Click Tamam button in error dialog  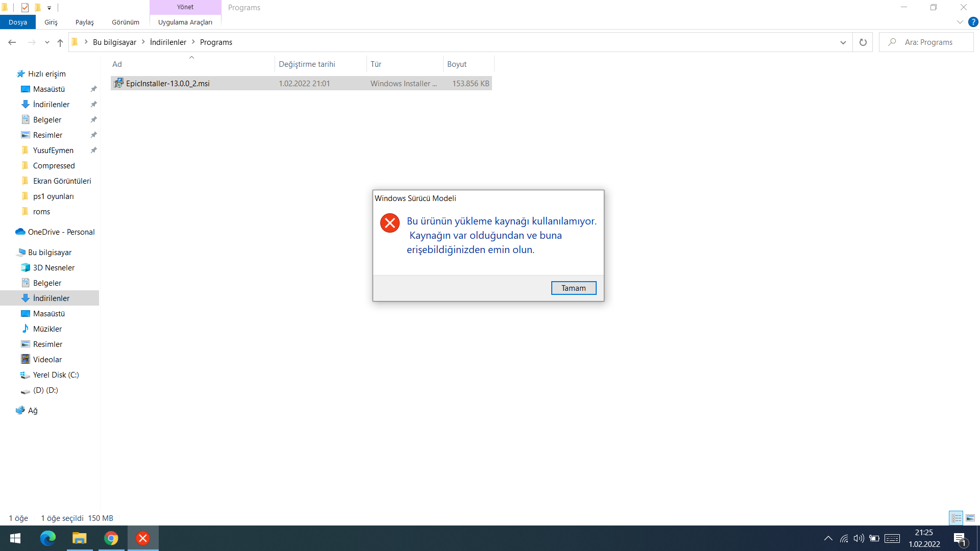click(573, 288)
